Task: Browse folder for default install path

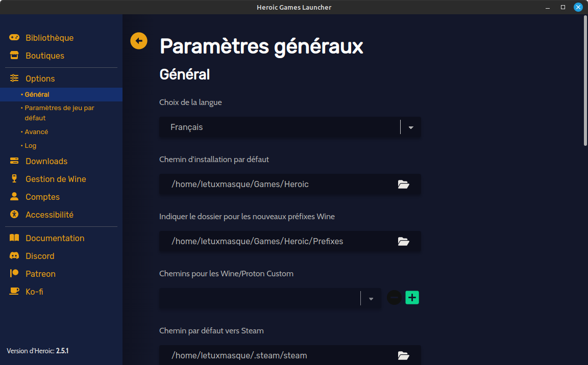Action: click(x=404, y=185)
